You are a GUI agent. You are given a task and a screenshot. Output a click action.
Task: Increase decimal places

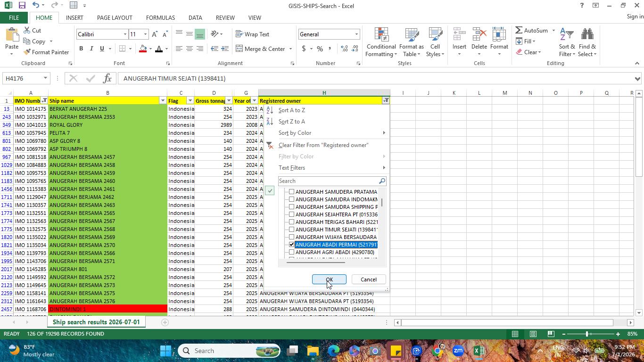[344, 49]
